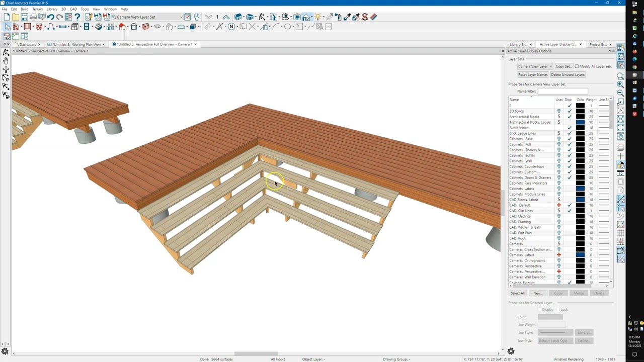
Task: Toggle display check for Audio/Video layer
Action: [x=569, y=128]
